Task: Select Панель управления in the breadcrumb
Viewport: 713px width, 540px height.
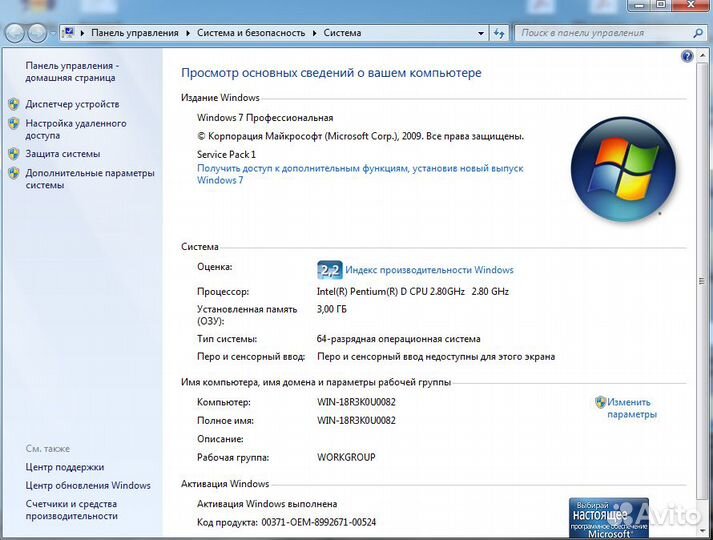Action: 135,33
